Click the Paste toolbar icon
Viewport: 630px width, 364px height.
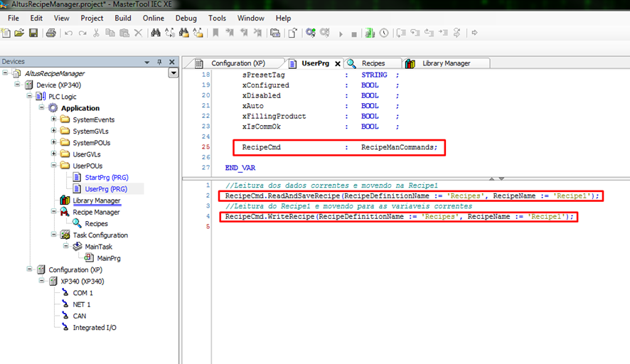(x=124, y=33)
